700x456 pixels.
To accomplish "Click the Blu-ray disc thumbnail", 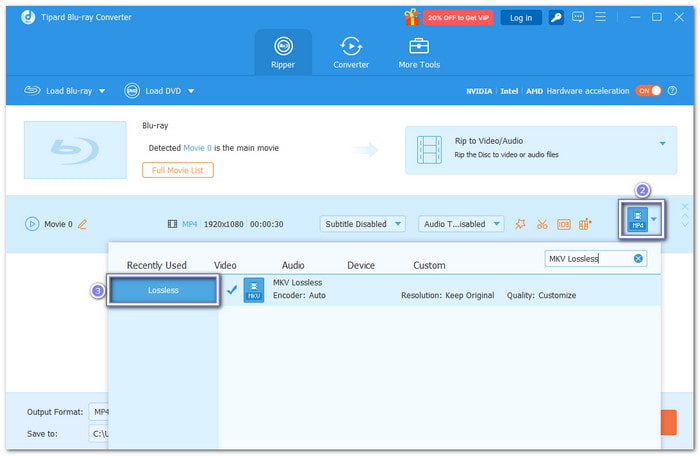I will pyautogui.click(x=75, y=150).
